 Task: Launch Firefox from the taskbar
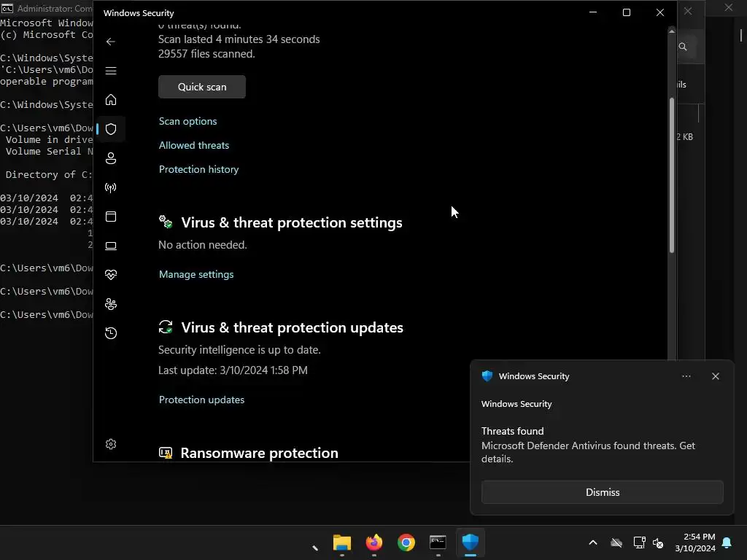[374, 542]
